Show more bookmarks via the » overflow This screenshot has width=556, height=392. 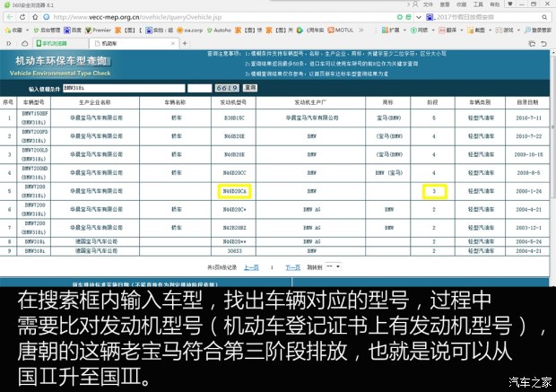click(361, 30)
